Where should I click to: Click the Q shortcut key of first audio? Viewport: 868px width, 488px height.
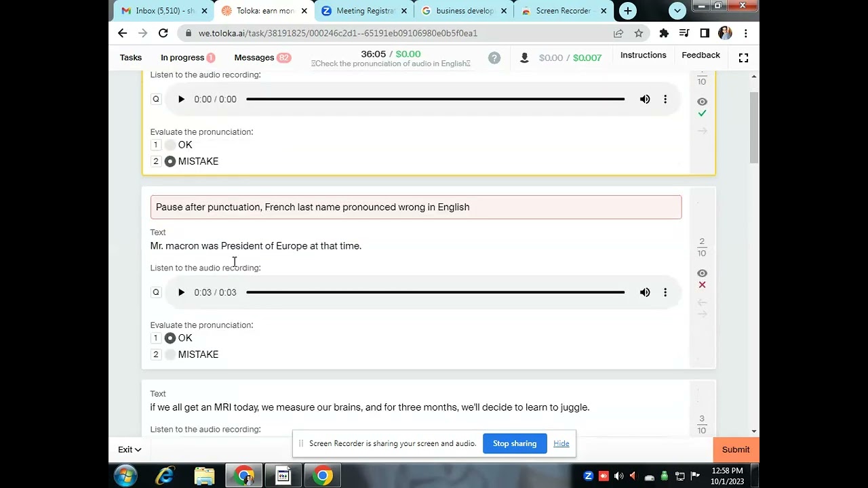point(156,99)
